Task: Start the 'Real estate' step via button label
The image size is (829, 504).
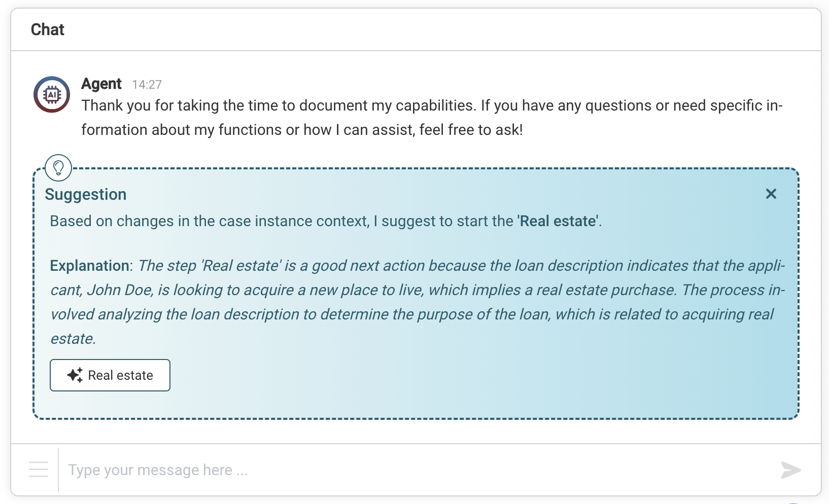Action: click(x=120, y=375)
